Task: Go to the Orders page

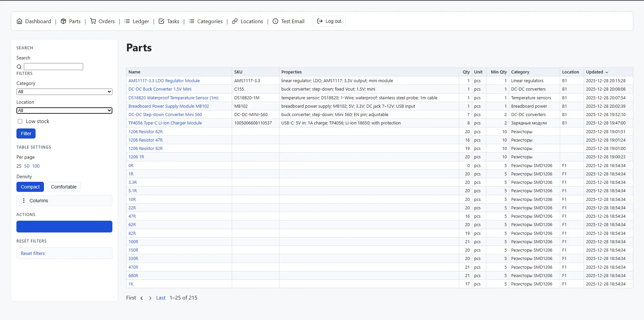Action: coord(102,21)
